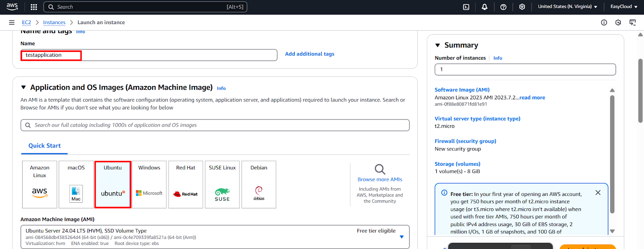Click the top AWS search bar

coord(145,7)
